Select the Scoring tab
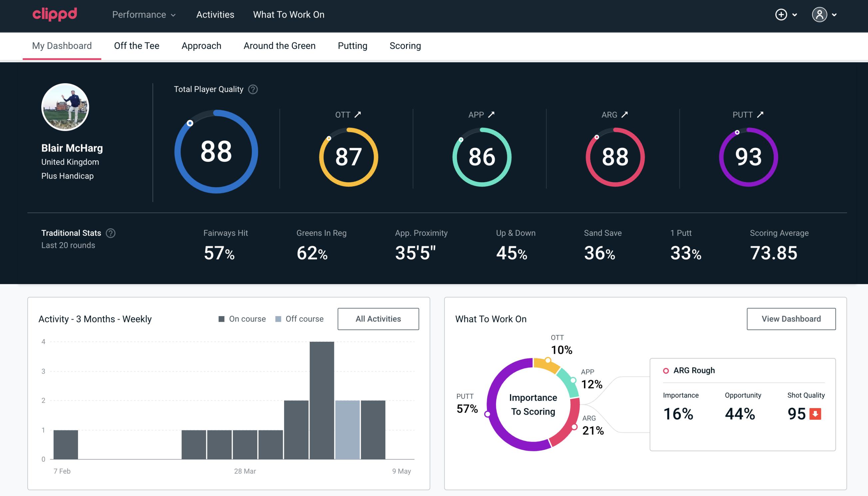Screen dimensions: 868x496 pos(405,45)
